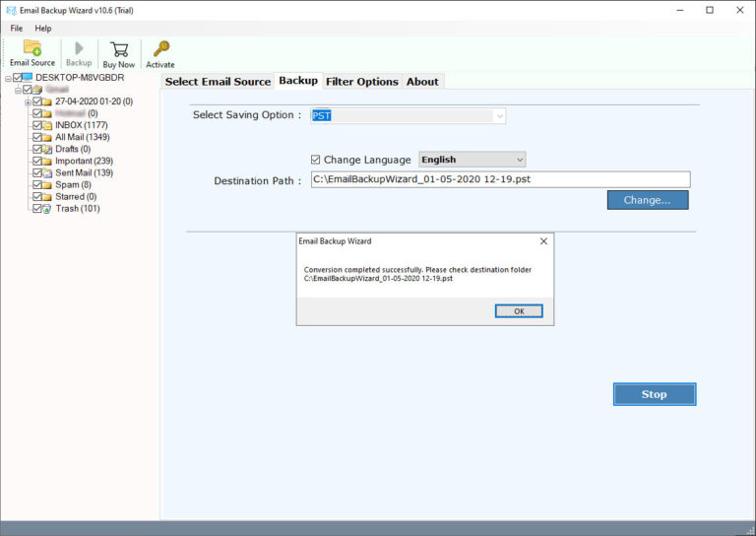
Task: Open the Help menu
Action: tap(43, 29)
